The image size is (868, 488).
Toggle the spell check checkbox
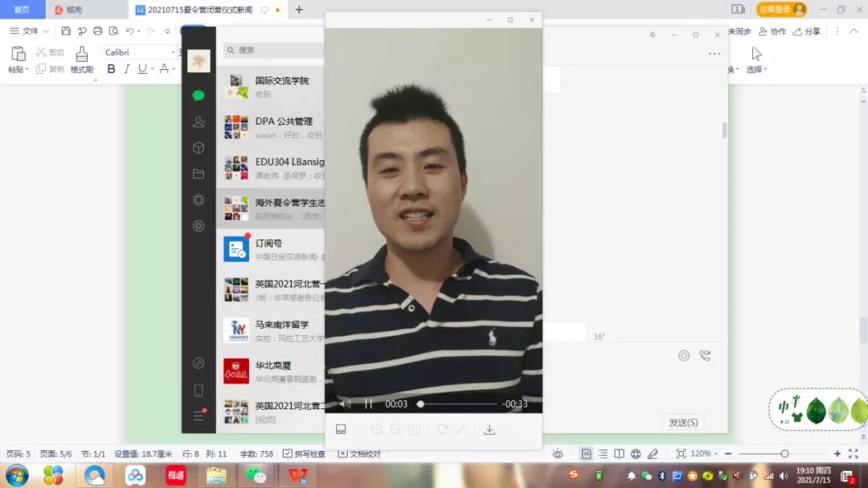click(x=288, y=454)
